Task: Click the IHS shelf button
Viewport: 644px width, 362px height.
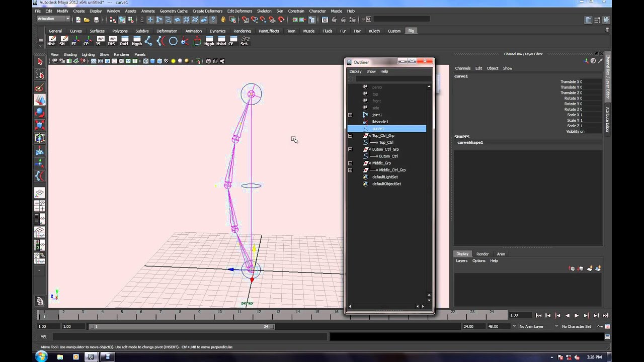Action: pyautogui.click(x=111, y=41)
